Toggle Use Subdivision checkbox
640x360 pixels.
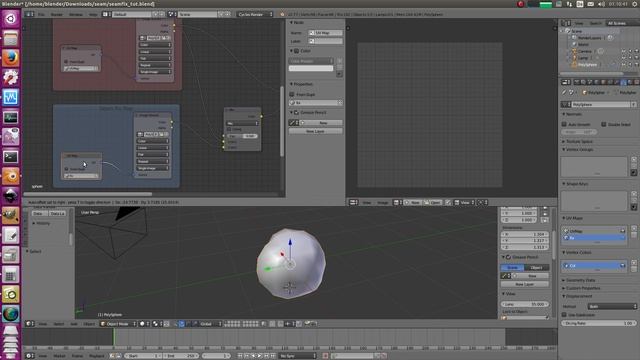[x=564, y=315]
